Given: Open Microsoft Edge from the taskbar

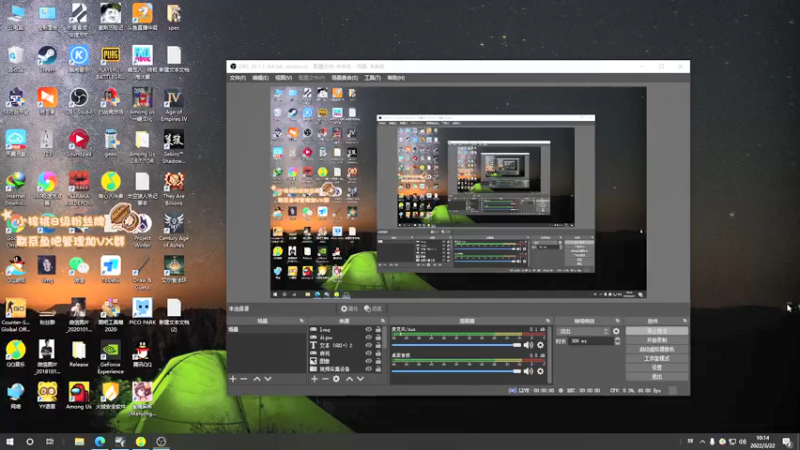Looking at the screenshot, I should (100, 441).
